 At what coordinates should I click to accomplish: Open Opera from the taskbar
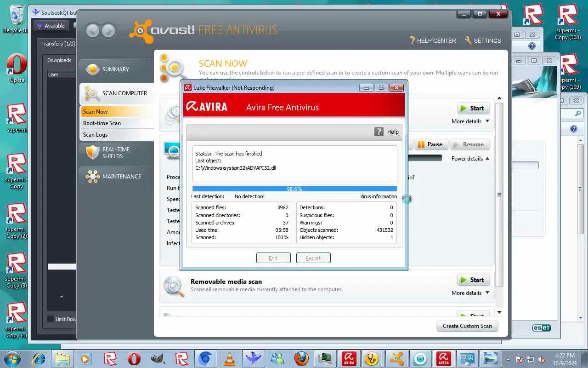[x=134, y=359]
